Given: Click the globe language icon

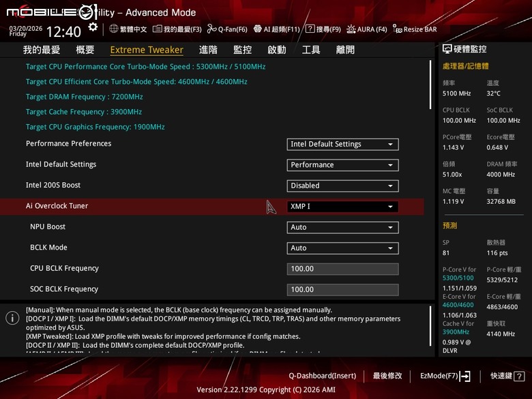Looking at the screenshot, I should [x=114, y=29].
